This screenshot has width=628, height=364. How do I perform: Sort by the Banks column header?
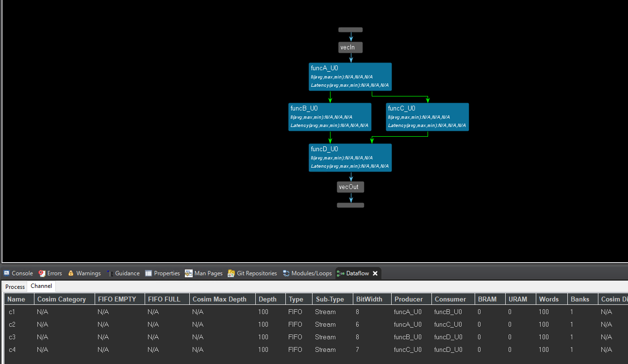click(x=583, y=299)
